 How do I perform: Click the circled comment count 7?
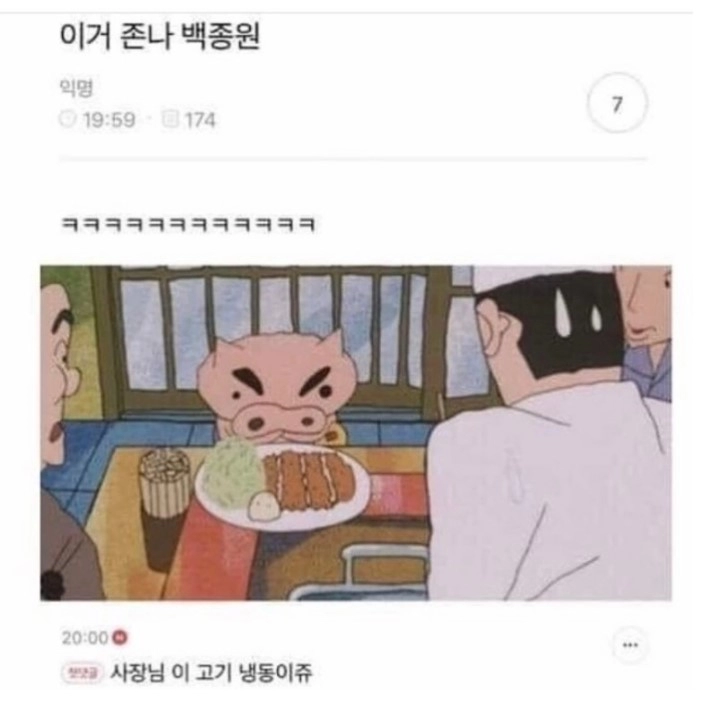(617, 104)
